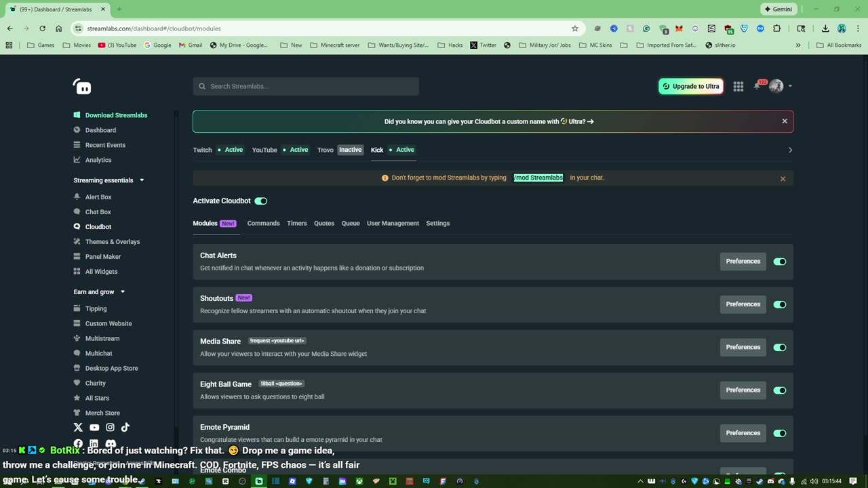Screen dimensions: 868x488
Task: Toggle Activate Cloudbot switch
Action: (261, 201)
